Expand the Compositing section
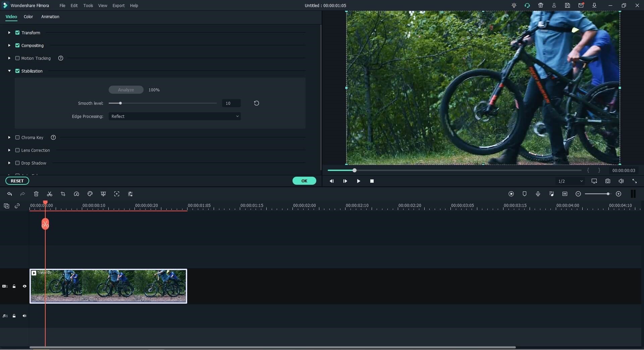Screen dimensions: 644x350 (9, 45)
